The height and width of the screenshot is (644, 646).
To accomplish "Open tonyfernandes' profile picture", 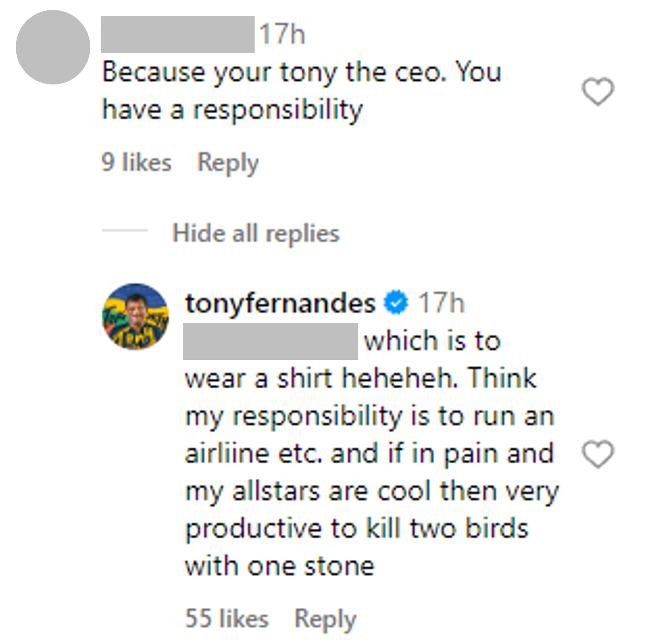I will (x=136, y=316).
